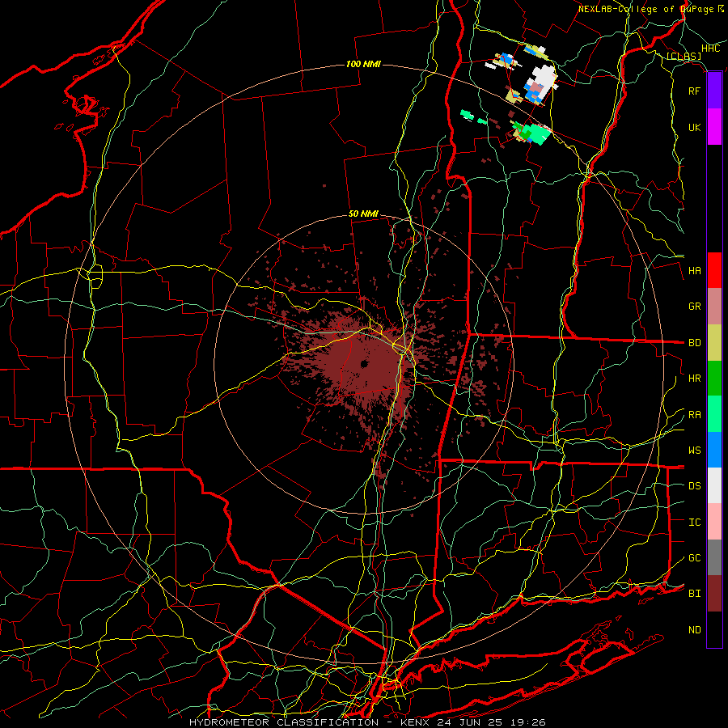Click the yellow BD legend swatch
Screen dimensions: 728x728
[714, 342]
